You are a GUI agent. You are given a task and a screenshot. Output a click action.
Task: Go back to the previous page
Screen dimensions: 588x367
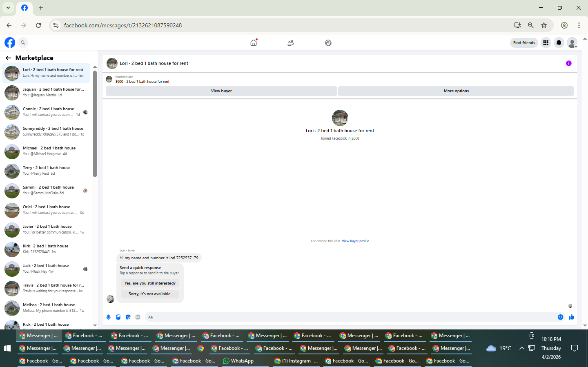point(9,25)
